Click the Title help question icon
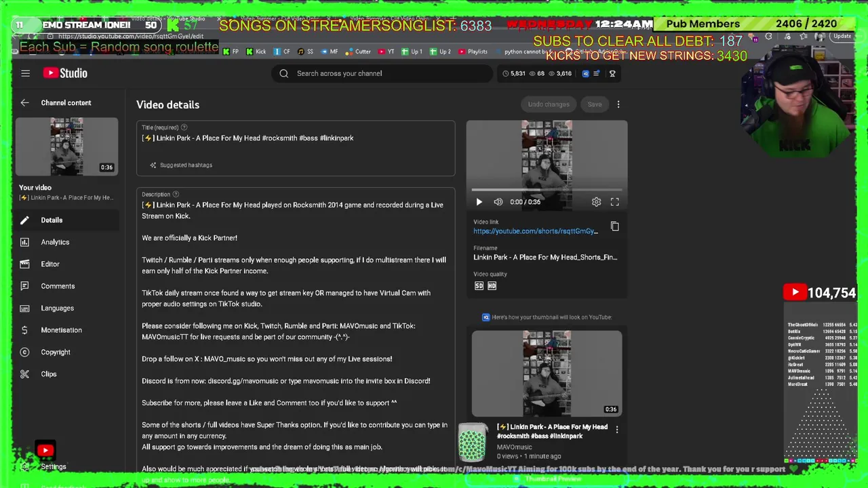 coord(184,127)
